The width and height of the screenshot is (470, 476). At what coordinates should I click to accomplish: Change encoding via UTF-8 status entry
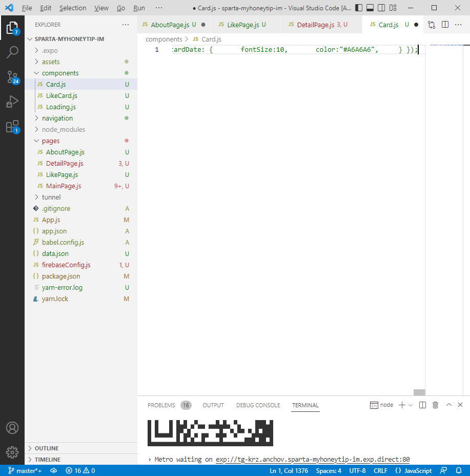tap(357, 470)
